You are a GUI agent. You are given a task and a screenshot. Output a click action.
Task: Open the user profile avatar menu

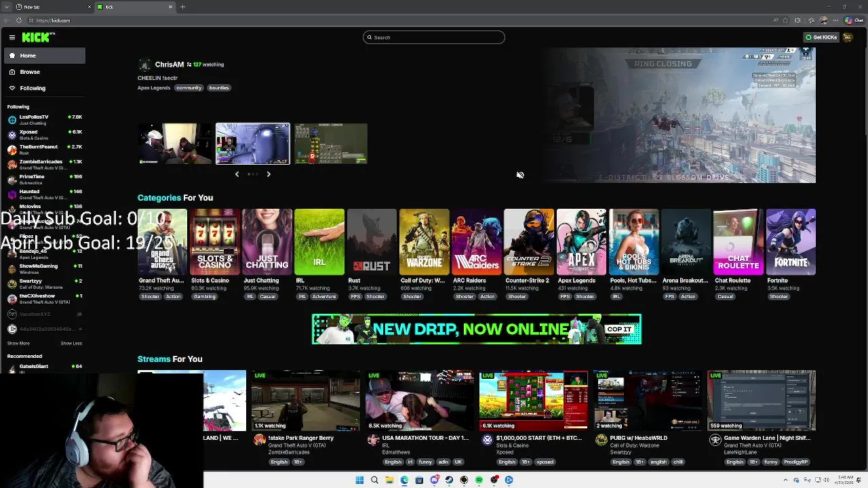click(848, 37)
